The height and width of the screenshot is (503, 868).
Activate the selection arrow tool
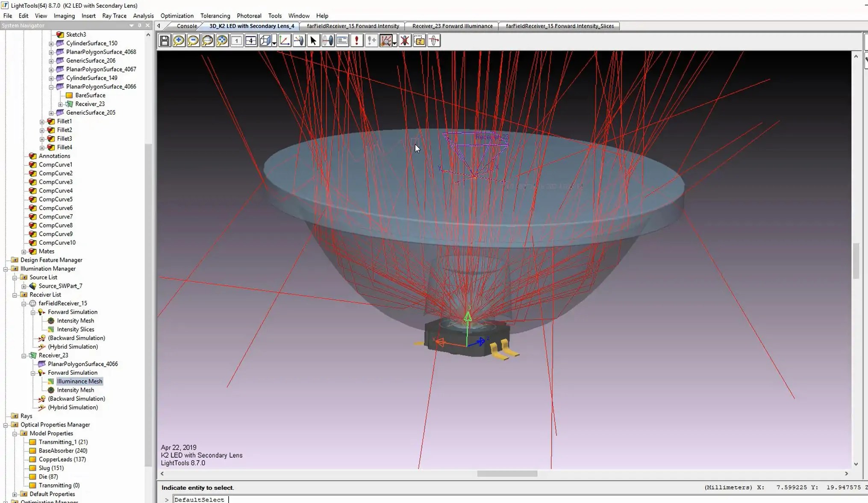pyautogui.click(x=313, y=41)
